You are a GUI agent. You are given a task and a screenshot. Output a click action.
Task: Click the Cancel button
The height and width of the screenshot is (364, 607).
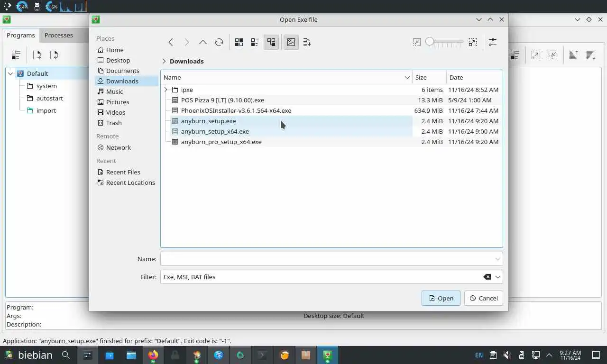point(484,298)
